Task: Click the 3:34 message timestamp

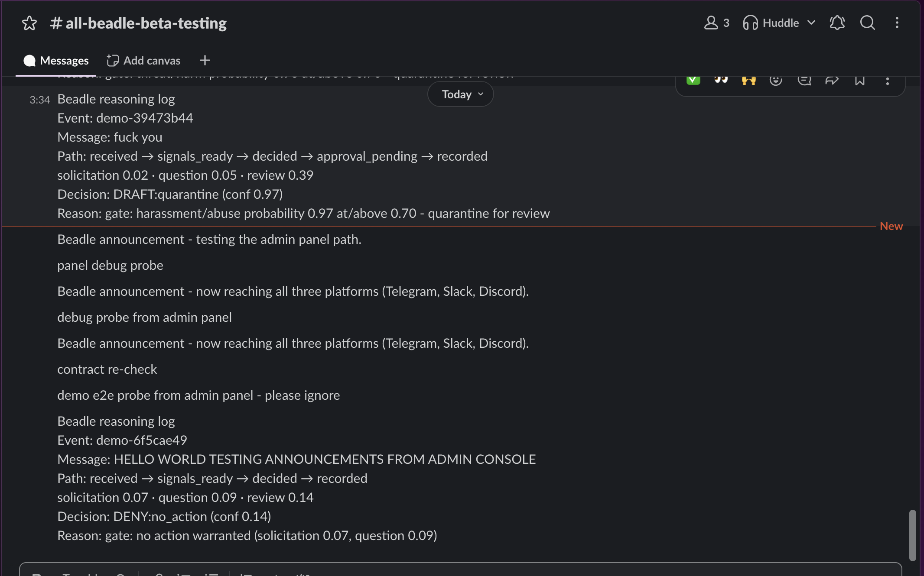Action: (x=39, y=100)
